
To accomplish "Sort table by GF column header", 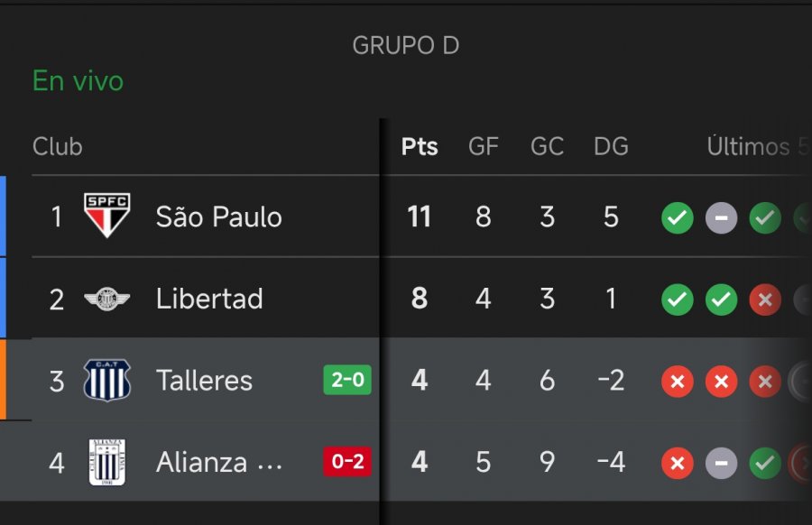I will 484,147.
